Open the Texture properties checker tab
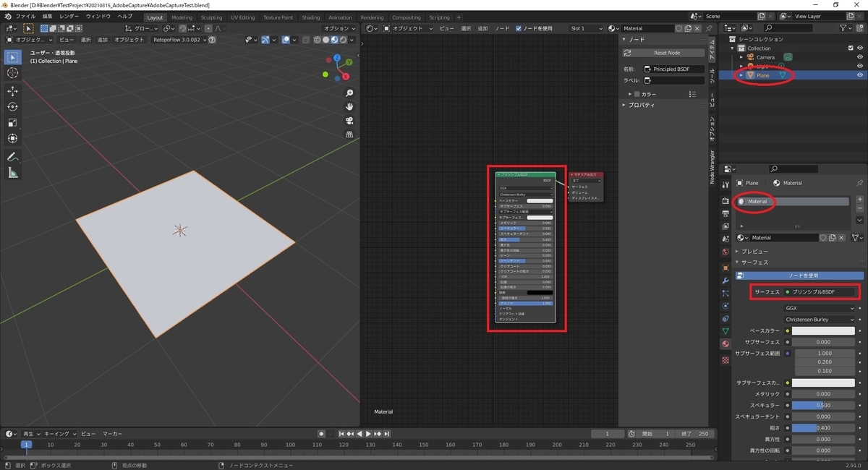This screenshot has height=470, width=868. pos(726,359)
